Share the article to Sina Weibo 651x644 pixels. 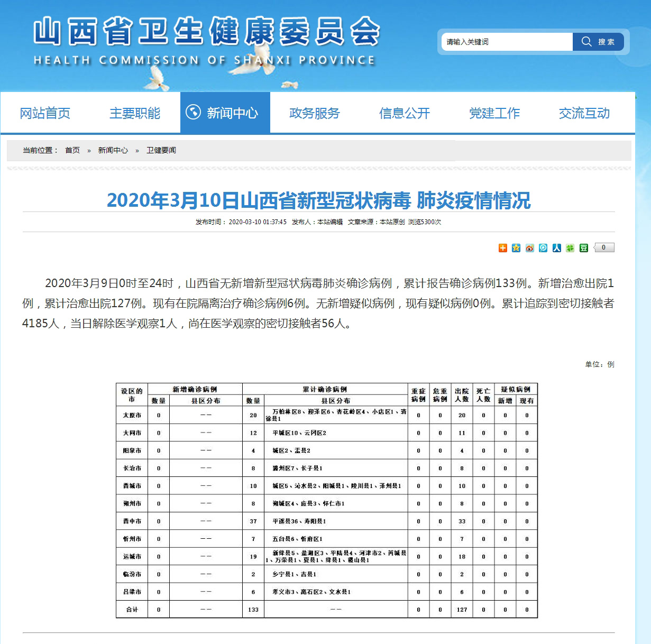pos(530,248)
